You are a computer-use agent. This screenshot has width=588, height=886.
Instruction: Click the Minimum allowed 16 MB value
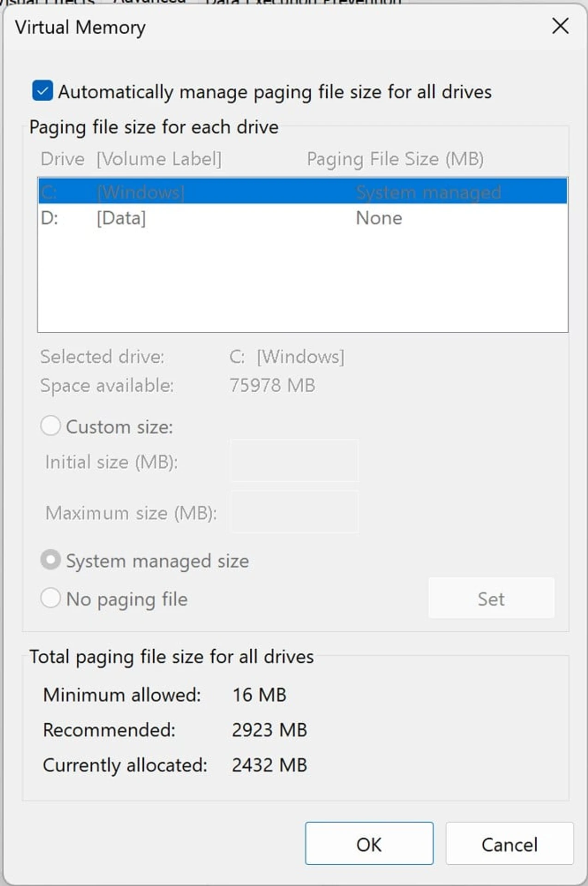tap(259, 695)
